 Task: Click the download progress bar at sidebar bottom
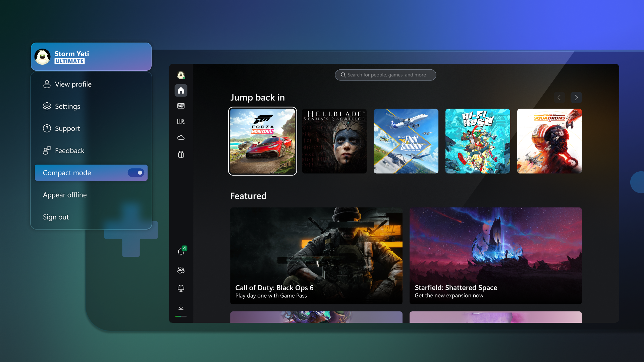pos(181,316)
